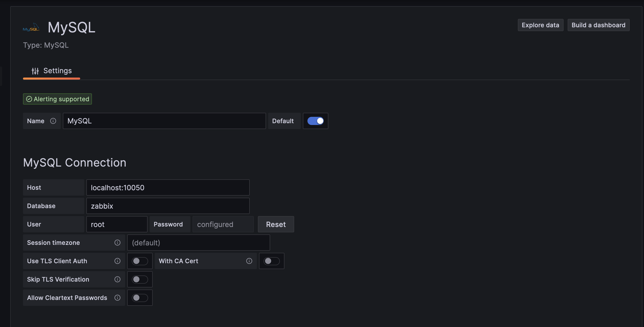Click the info icon beside Use TLS Client Auth
Screen dimensions: 644x327
(x=118, y=261)
